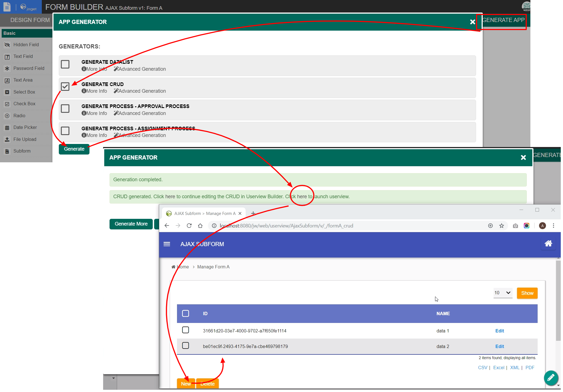Bookmark the page with the star icon
The image size is (563, 392).
click(501, 226)
